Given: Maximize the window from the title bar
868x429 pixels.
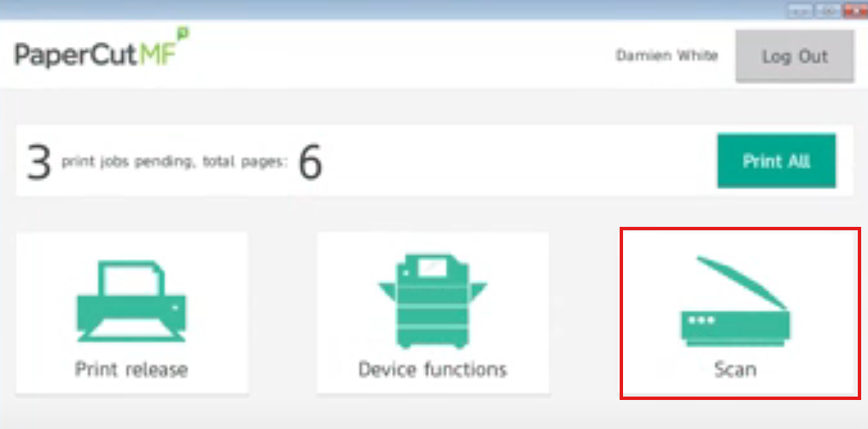Looking at the screenshot, I should pyautogui.click(x=827, y=10).
